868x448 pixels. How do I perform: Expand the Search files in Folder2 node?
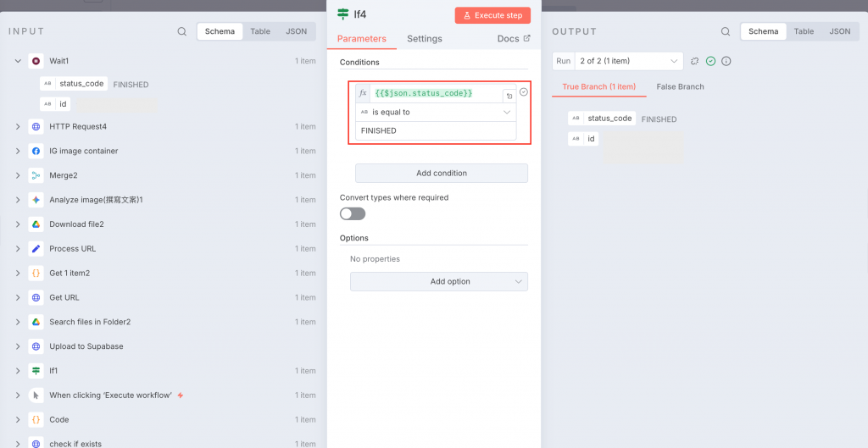[x=18, y=322]
